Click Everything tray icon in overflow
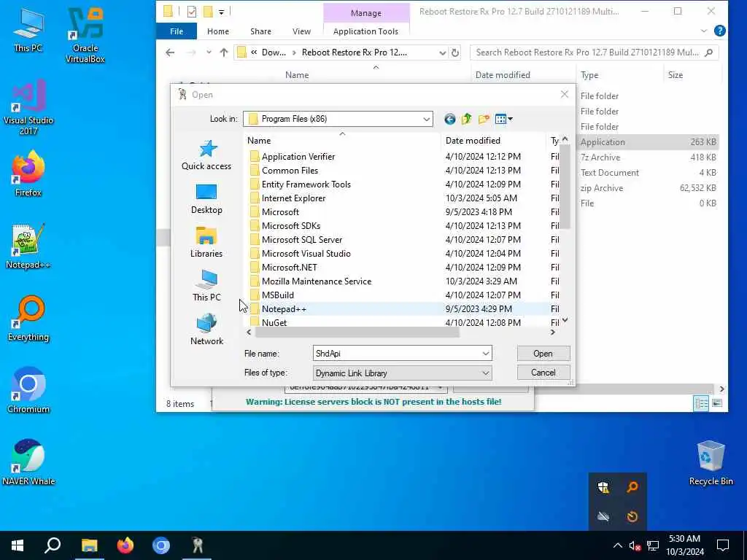747x560 pixels. pos(632,486)
